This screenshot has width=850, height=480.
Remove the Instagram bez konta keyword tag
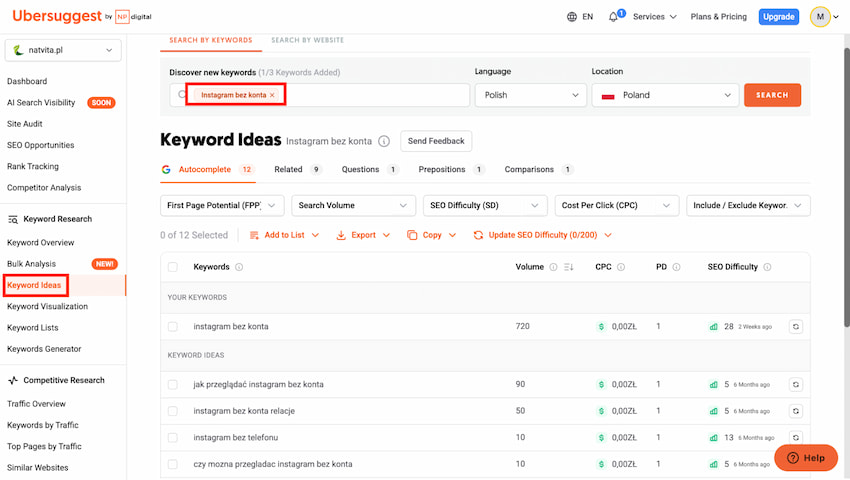tap(272, 95)
